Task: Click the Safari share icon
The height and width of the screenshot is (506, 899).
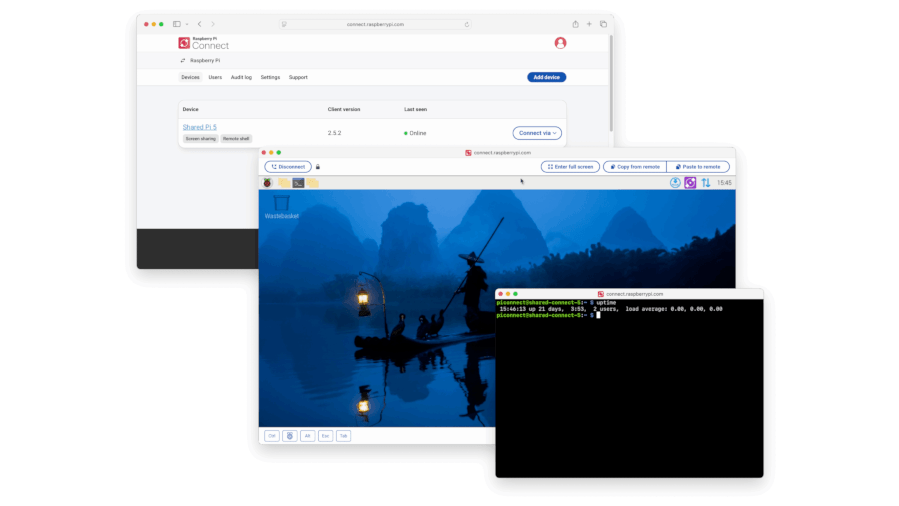Action: (x=575, y=24)
